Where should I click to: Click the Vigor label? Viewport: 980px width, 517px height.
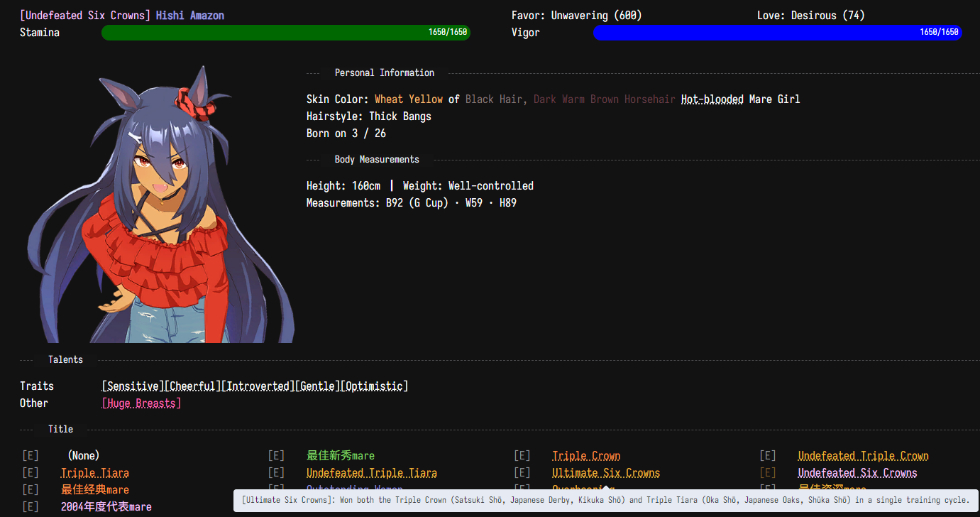point(526,33)
